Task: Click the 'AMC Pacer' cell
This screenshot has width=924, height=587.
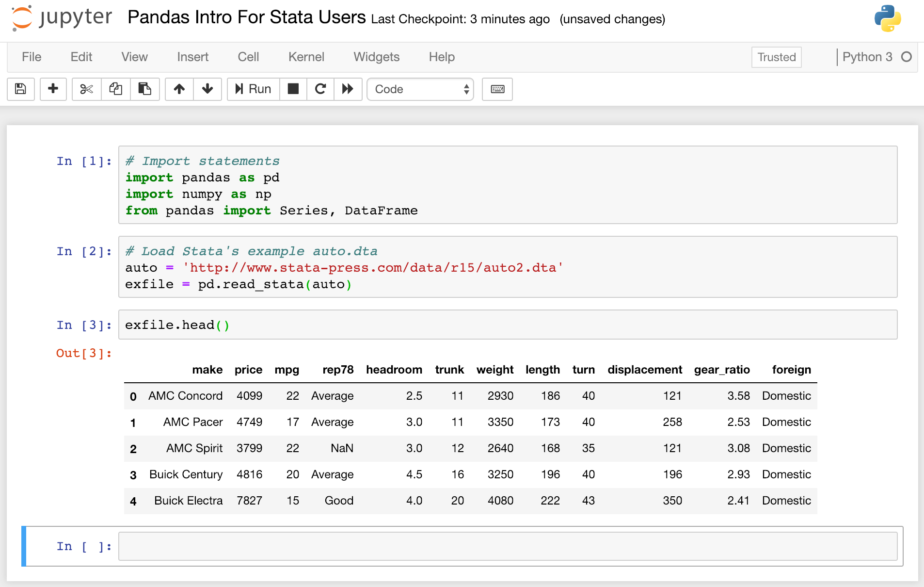Action: (x=193, y=422)
